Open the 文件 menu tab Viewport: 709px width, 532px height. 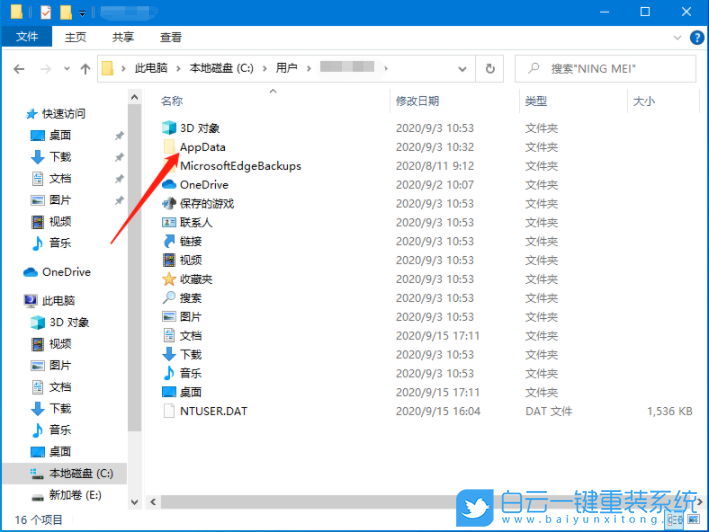tap(27, 37)
